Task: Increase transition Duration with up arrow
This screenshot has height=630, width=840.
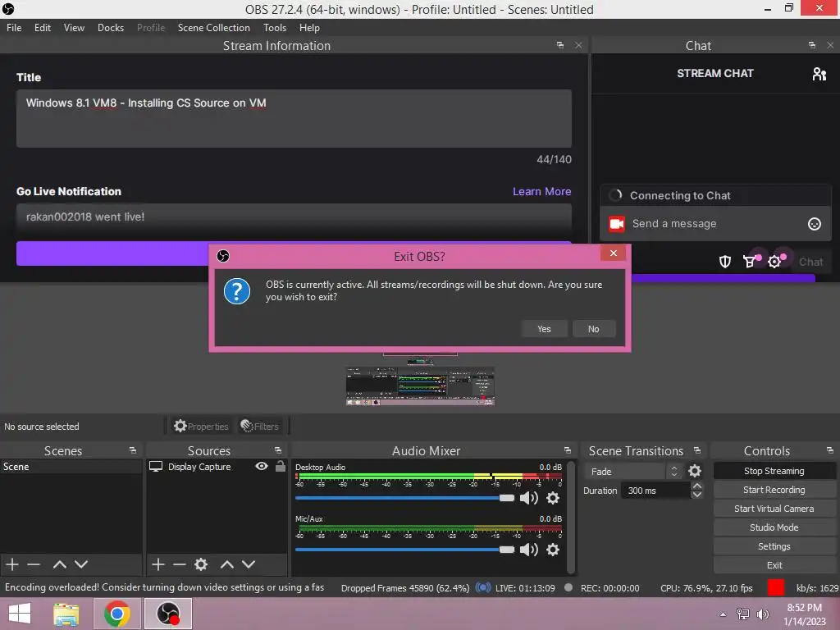Action: point(697,486)
